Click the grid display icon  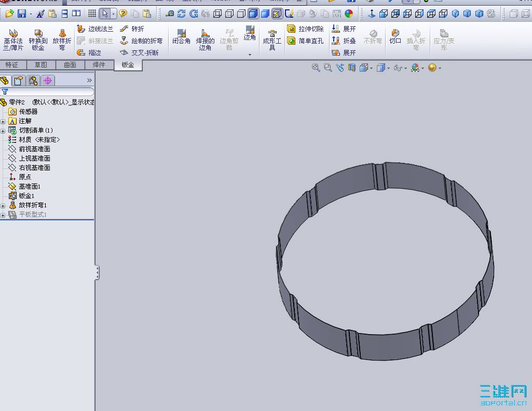pos(92,14)
